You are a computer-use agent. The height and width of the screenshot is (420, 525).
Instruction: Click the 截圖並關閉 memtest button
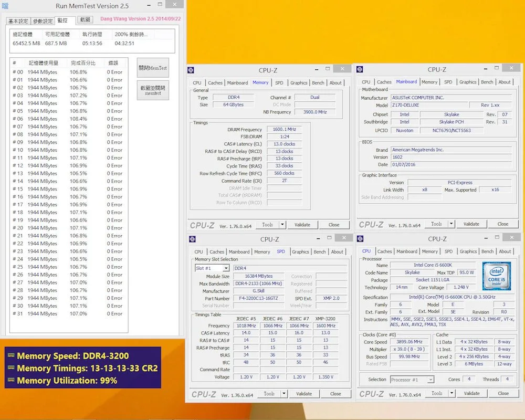(x=153, y=90)
